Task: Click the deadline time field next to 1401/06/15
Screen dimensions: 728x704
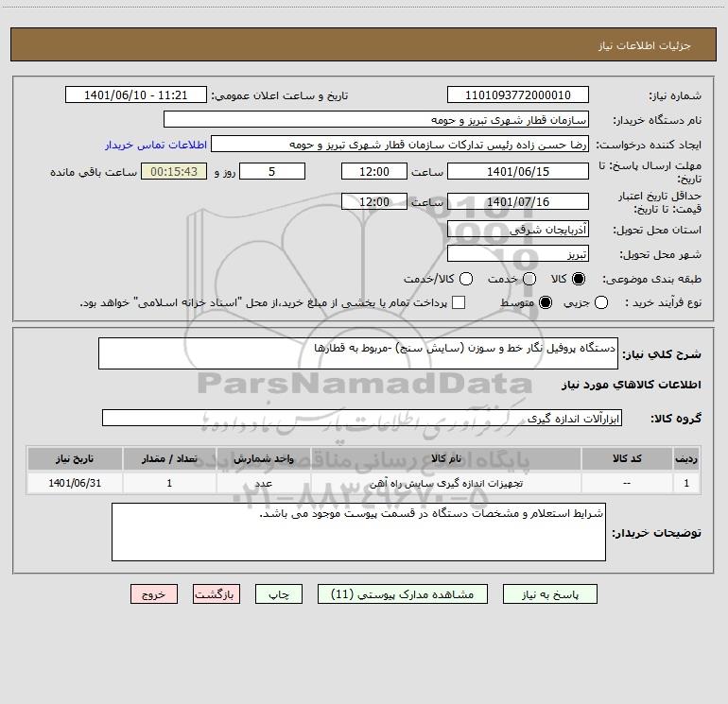Action: coord(374,171)
